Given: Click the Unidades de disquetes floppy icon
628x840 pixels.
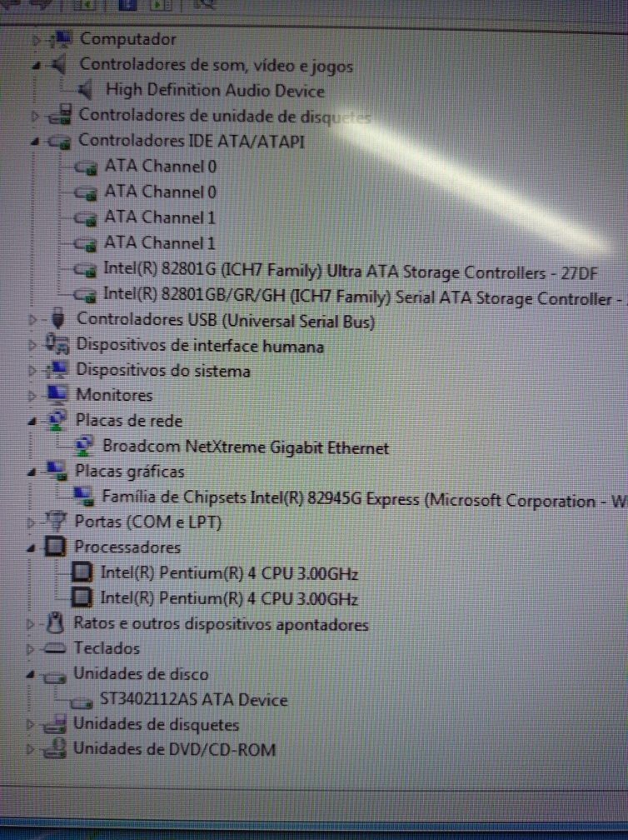Looking at the screenshot, I should click(54, 724).
